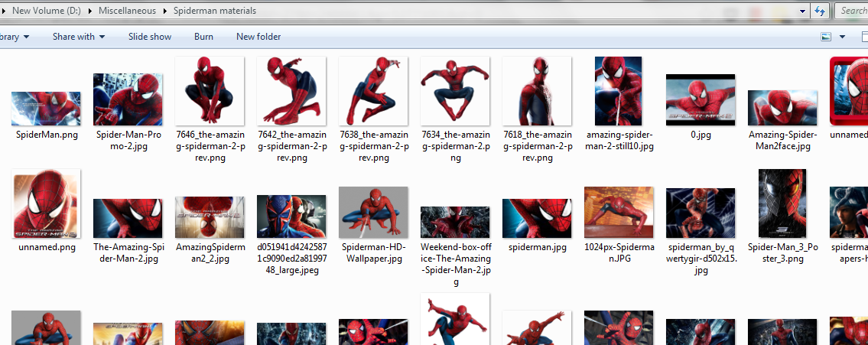Select the 7642_the-amazing-spiderman-2-prev.png image

coord(291,91)
